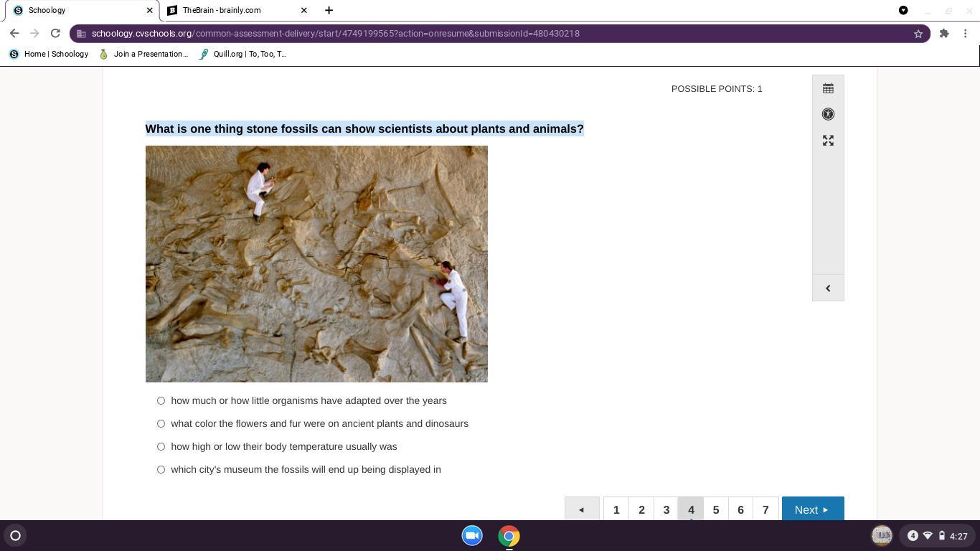Click the ChromeOS launcher circle

(15, 536)
